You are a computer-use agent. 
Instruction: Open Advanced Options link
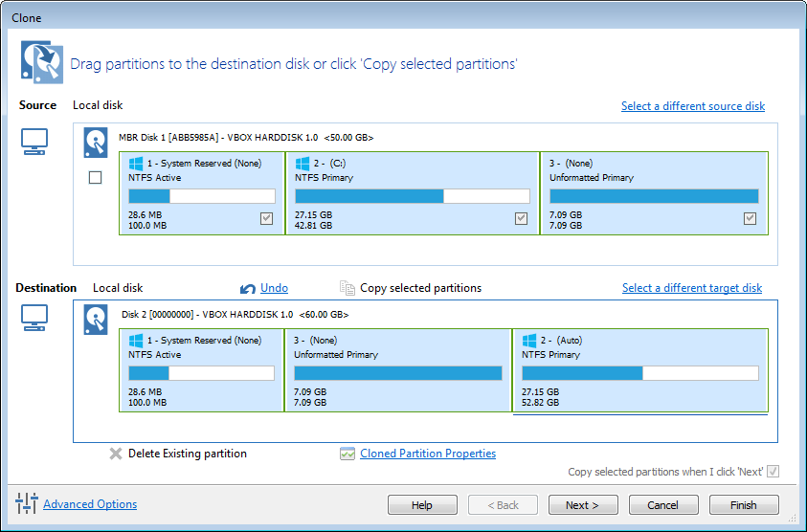[x=90, y=503]
